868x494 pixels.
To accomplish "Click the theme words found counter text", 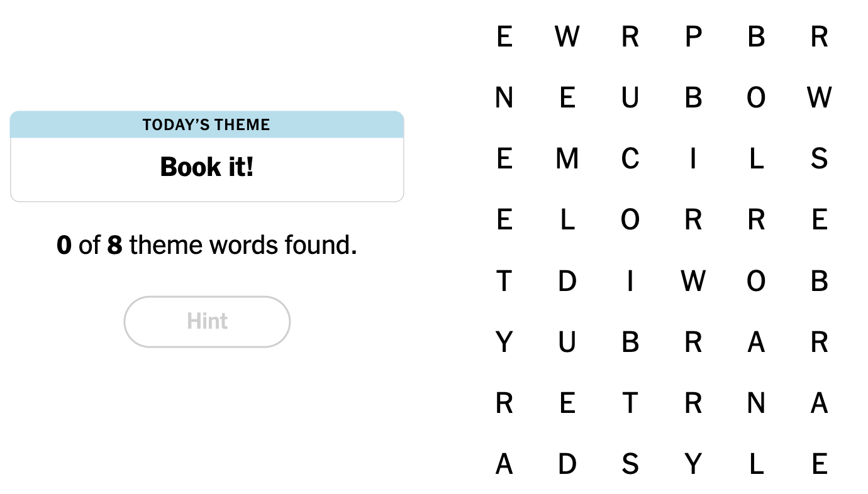I will tap(207, 245).
